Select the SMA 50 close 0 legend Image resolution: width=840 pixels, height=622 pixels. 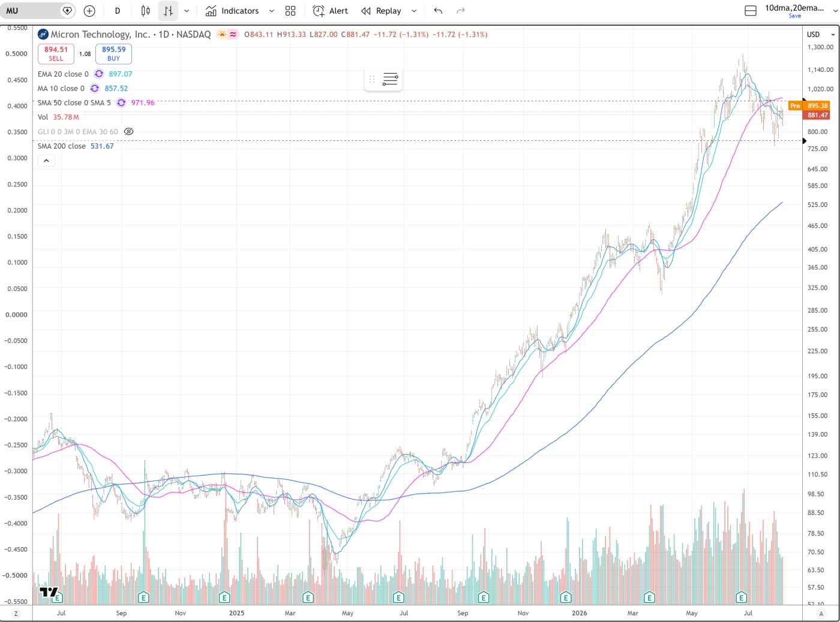click(x=74, y=103)
